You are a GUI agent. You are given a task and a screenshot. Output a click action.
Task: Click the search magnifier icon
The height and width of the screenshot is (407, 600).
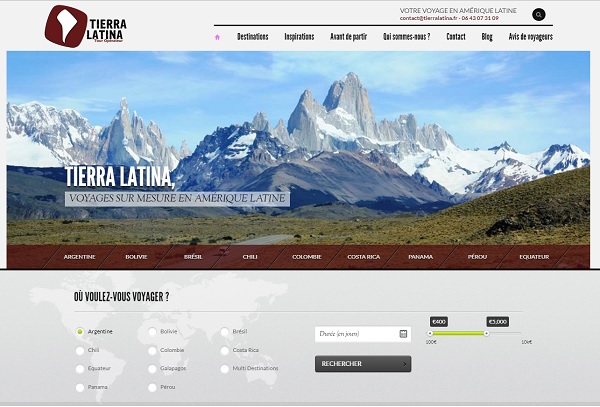[x=539, y=15]
